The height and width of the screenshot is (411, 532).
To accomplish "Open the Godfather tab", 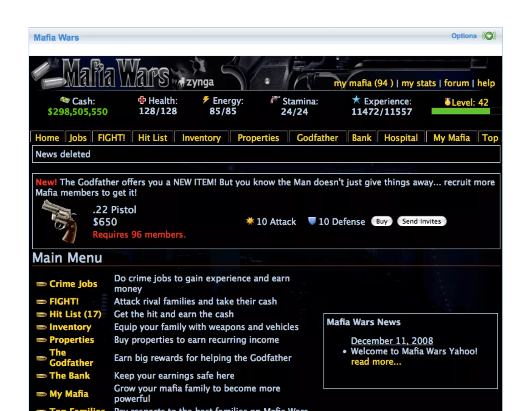I will (x=317, y=138).
